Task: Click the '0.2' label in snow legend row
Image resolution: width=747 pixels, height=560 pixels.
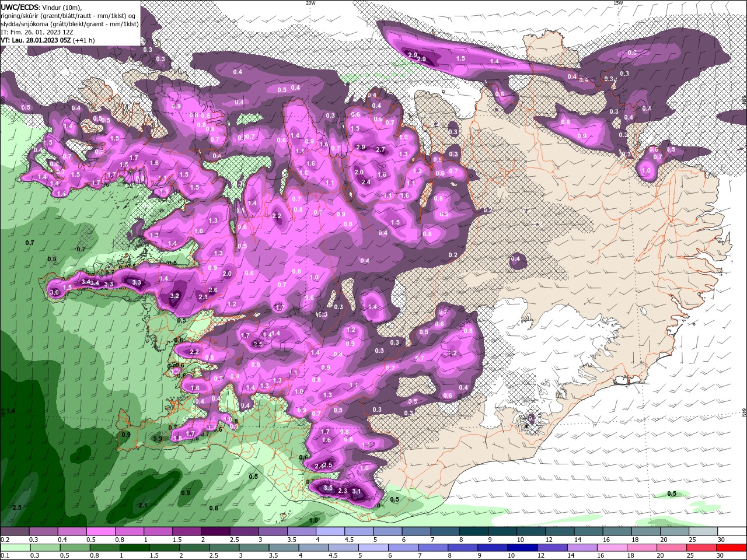Action: click(5, 540)
